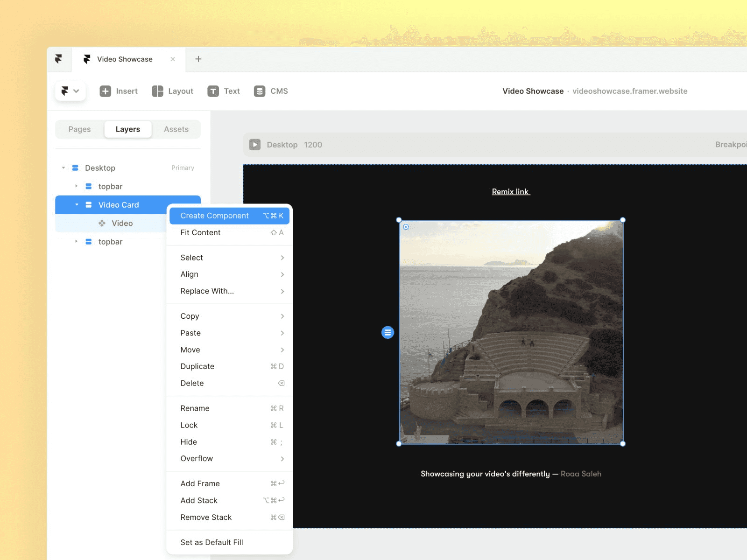Switch to the Assets tab
The height and width of the screenshot is (560, 747).
pos(176,129)
